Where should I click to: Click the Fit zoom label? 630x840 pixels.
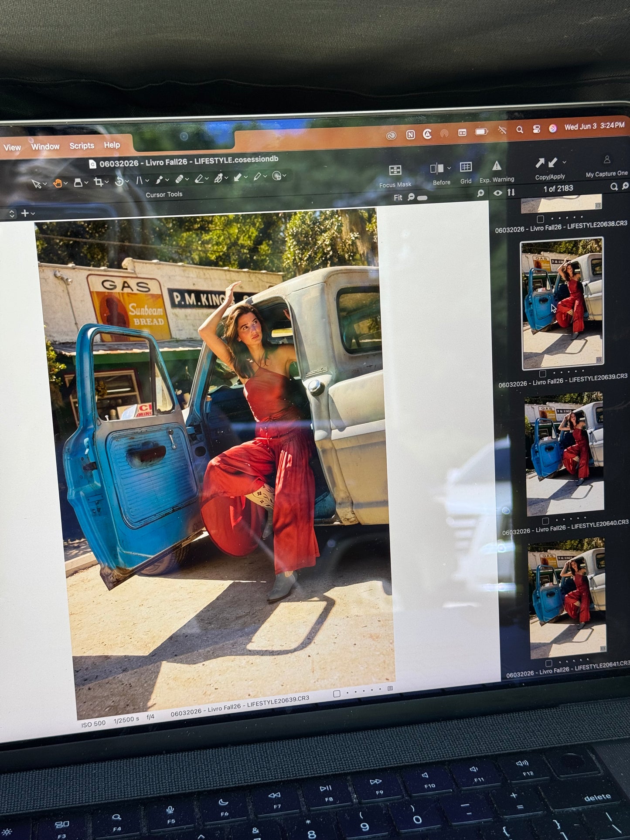point(398,198)
